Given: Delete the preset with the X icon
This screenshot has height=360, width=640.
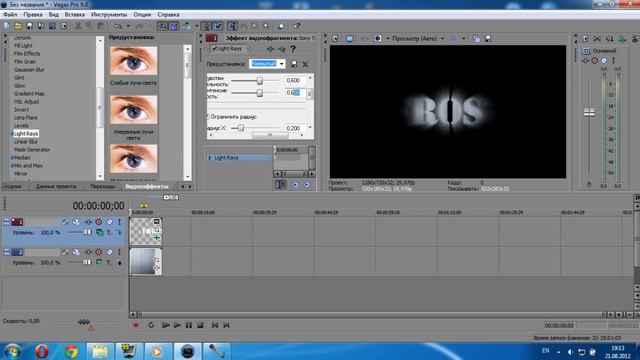Looking at the screenshot, I should click(x=305, y=64).
